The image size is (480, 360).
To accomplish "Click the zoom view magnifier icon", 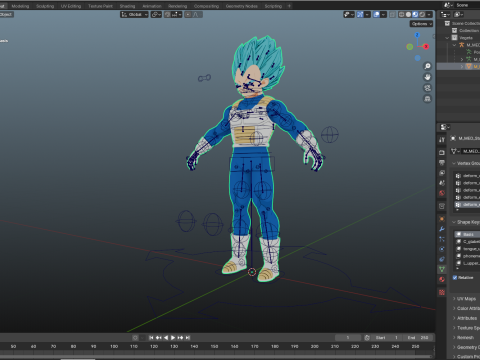I will click(427, 66).
